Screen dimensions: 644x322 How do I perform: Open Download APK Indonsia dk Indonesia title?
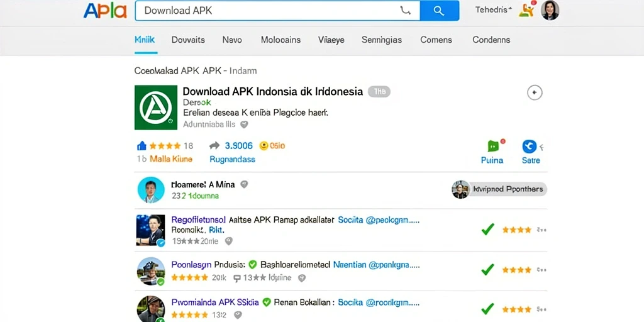[273, 91]
